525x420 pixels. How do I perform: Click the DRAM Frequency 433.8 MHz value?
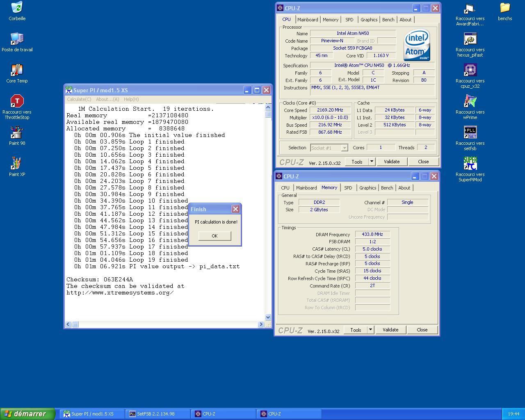click(x=372, y=234)
